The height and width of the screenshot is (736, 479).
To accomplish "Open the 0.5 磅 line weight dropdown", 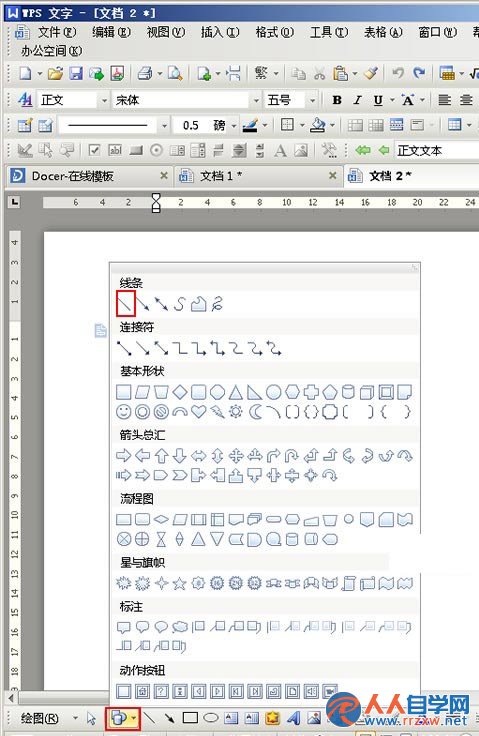I will pos(233,125).
